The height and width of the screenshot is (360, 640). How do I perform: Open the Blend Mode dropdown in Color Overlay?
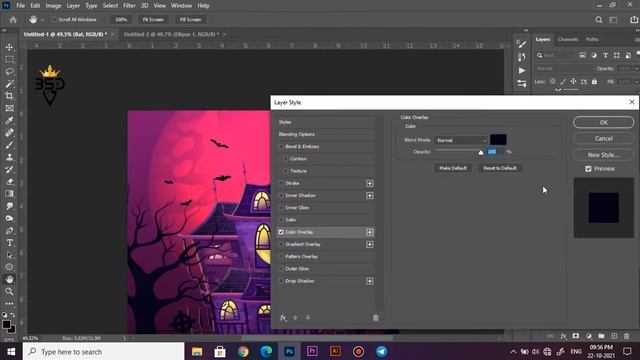pos(461,140)
